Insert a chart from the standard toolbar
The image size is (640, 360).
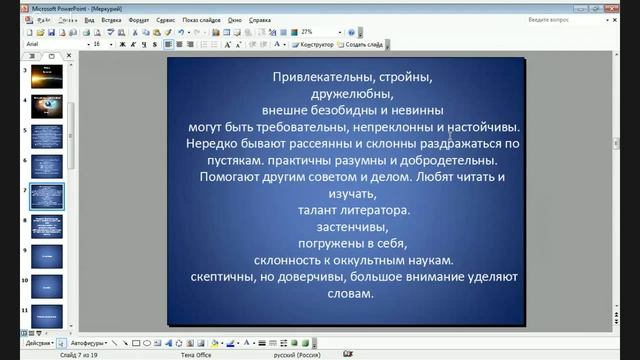[x=216, y=32]
